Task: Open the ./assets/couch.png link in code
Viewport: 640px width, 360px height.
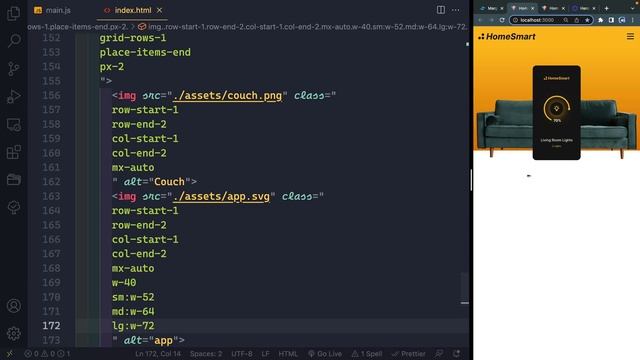Action: click(227, 96)
